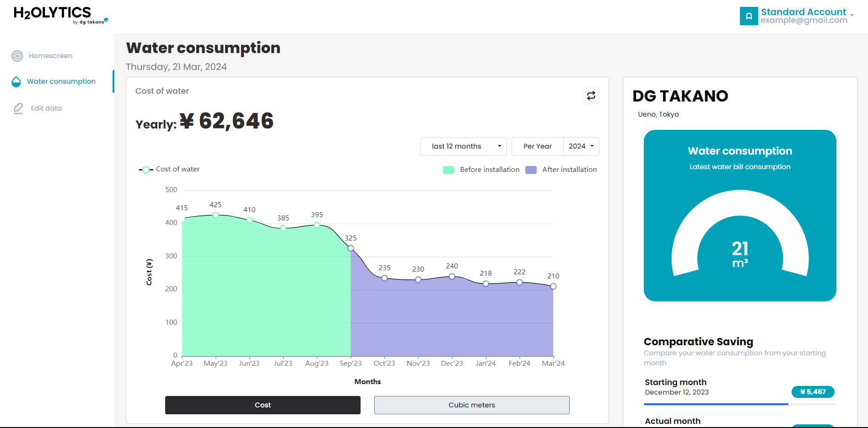The height and width of the screenshot is (428, 868).
Task: Switch chart to Cubic meters view
Action: tap(471, 405)
